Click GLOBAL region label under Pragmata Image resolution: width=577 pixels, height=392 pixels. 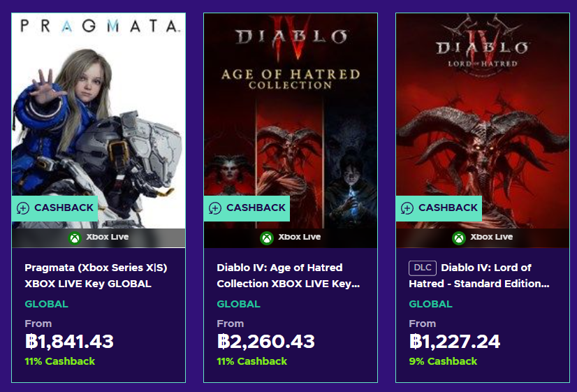click(46, 304)
